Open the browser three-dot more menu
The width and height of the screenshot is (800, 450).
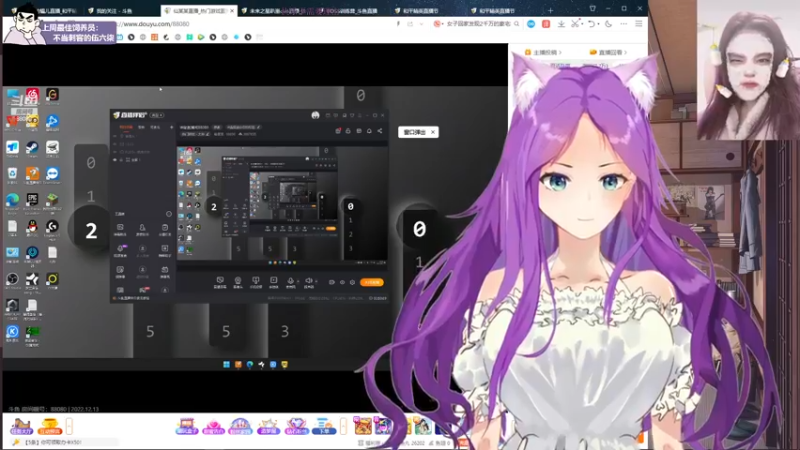tap(623, 24)
